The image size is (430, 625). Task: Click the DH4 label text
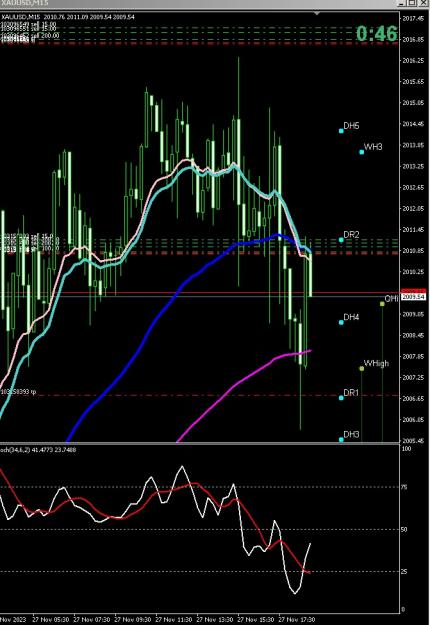[x=351, y=317]
